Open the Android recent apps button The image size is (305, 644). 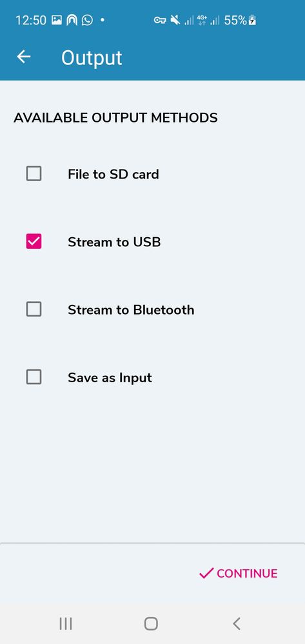coord(66,623)
